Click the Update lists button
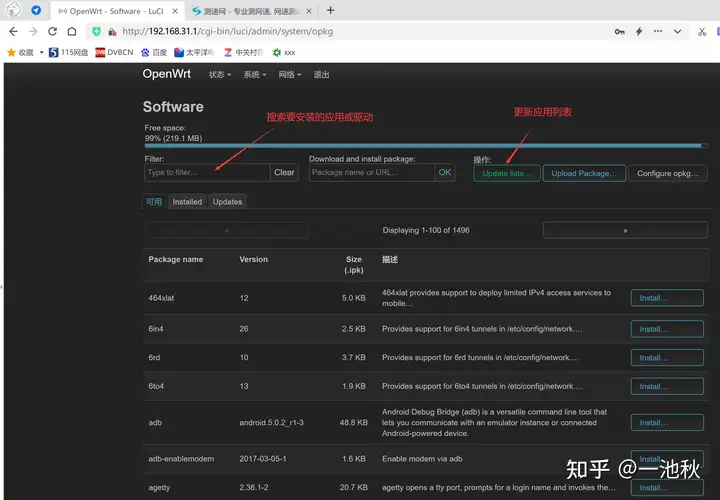The height and width of the screenshot is (500, 720). coord(507,173)
